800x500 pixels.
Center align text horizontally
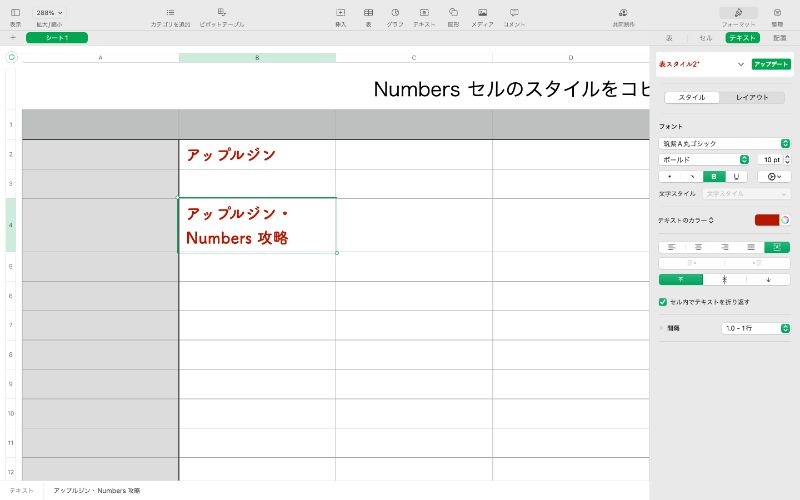[698, 247]
